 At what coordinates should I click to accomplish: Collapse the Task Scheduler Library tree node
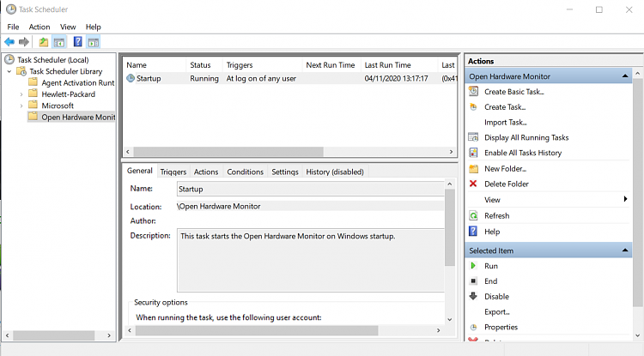[x=9, y=71]
